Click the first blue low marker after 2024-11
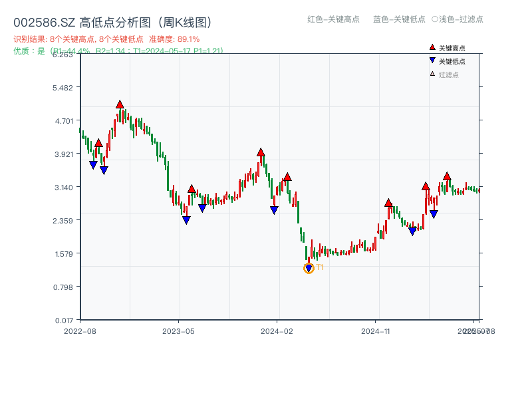Viewport: 532px width, 399px height. [x=412, y=231]
